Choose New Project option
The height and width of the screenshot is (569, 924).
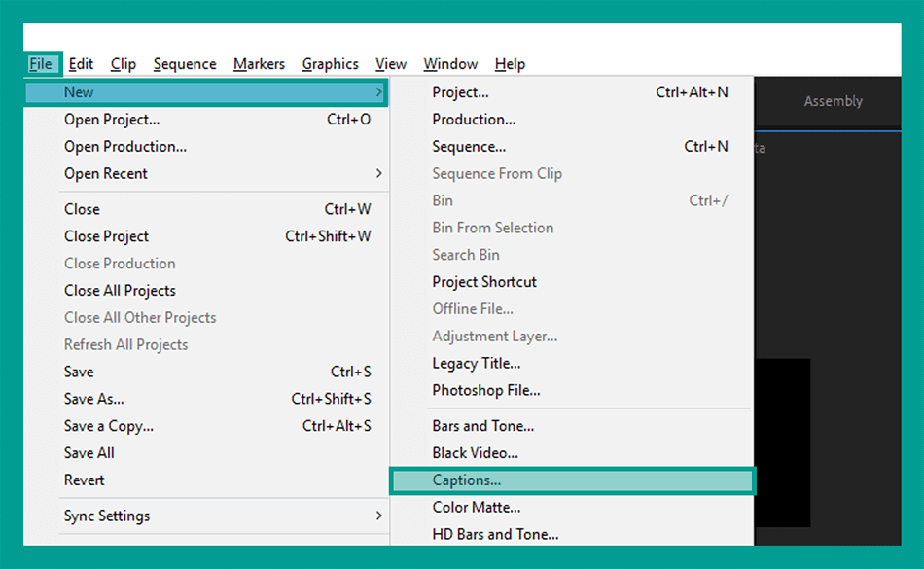tap(572, 92)
